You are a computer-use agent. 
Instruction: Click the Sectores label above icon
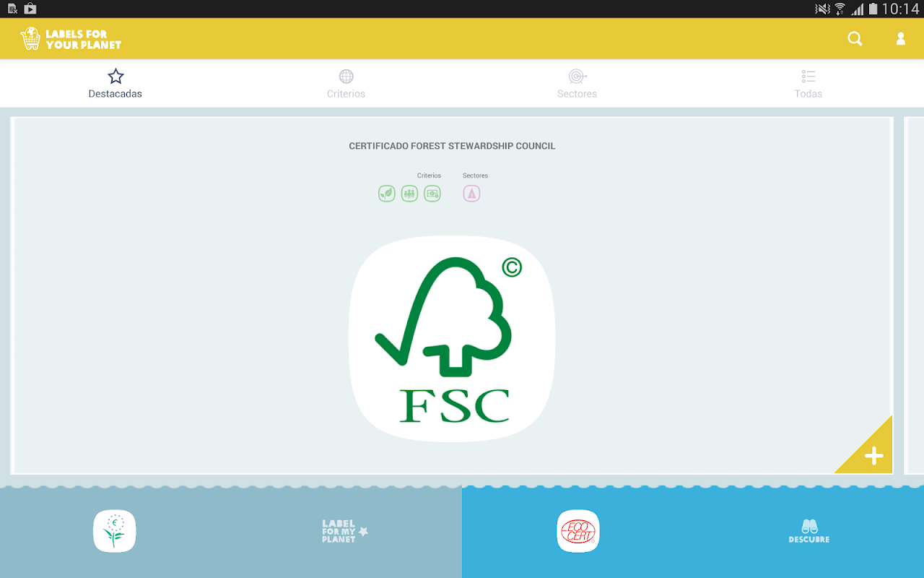click(x=475, y=176)
